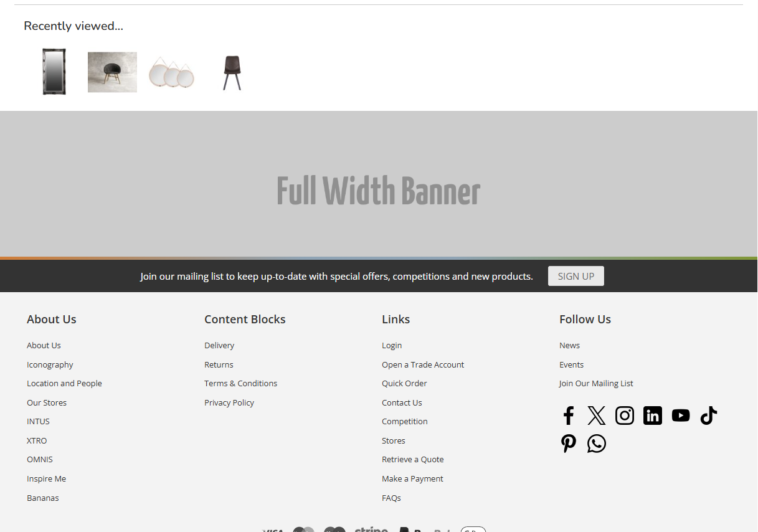758x532 pixels.
Task: Click the X (Twitter) icon
Action: 596,416
